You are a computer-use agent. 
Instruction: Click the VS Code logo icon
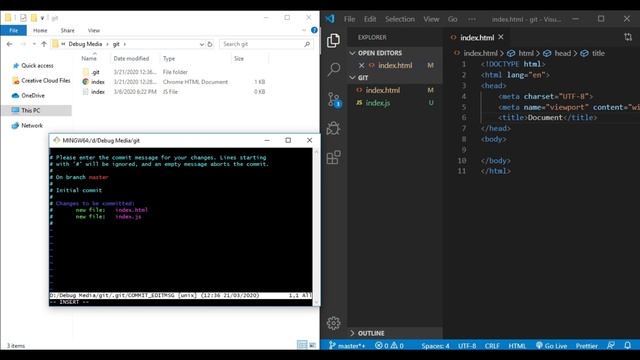tap(330, 19)
